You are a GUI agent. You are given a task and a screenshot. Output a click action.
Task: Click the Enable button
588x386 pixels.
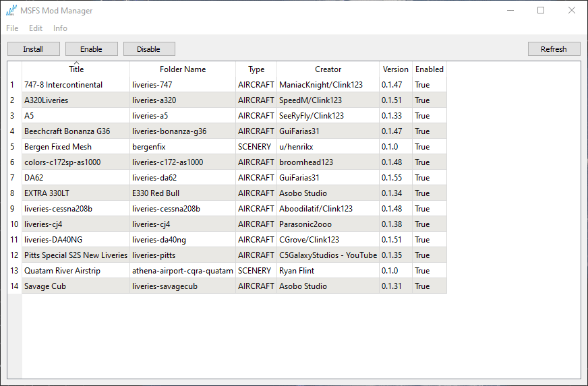pyautogui.click(x=92, y=49)
